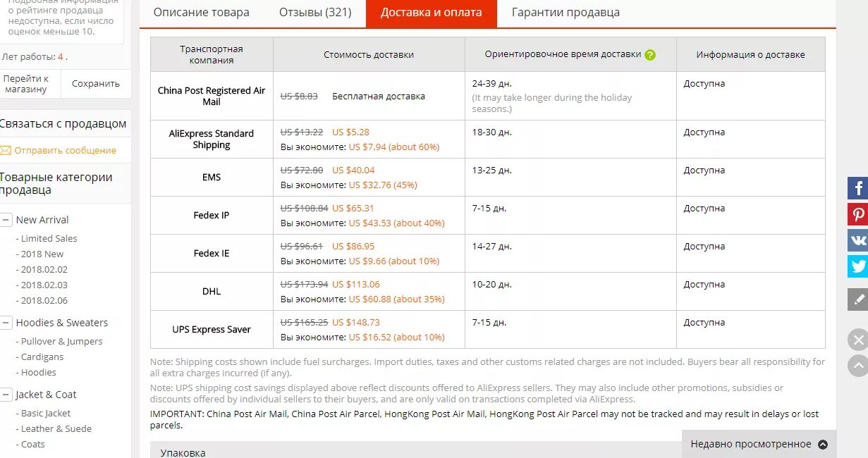Image resolution: width=868 pixels, height=458 pixels.
Task: Click the US $148.73 price
Action: 356,322
